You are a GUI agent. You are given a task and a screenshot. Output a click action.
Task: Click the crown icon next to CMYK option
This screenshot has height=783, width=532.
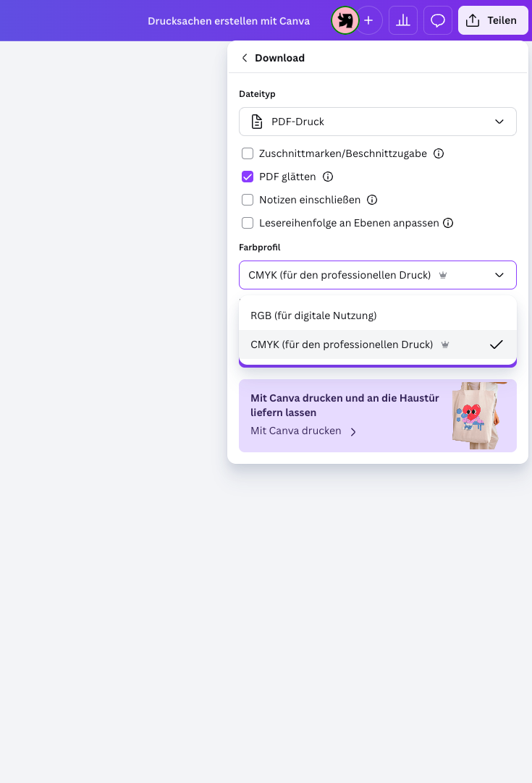click(x=444, y=344)
